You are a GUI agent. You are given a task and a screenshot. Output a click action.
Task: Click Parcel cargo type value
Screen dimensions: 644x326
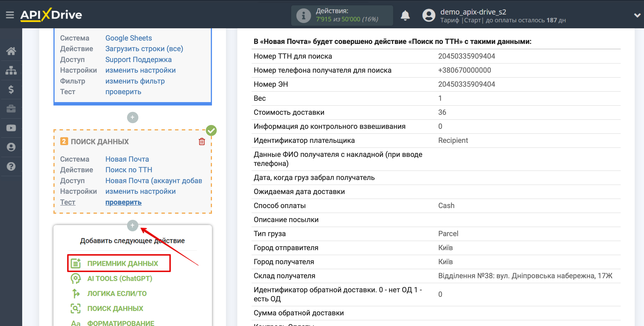(448, 233)
